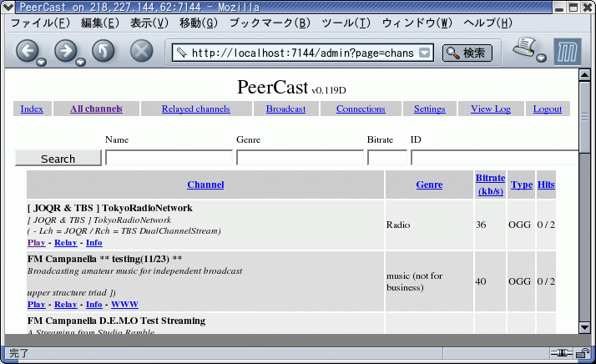Screen dimensions: 596x364
Task: Open the View Log tab
Action: 491,109
